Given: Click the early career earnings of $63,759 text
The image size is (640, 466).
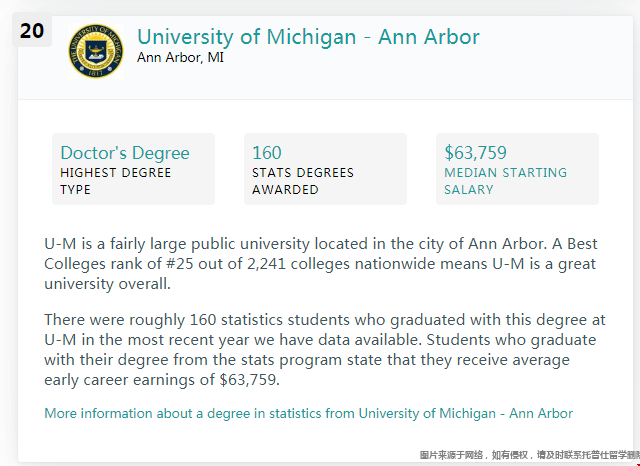Looking at the screenshot, I should (x=162, y=380).
